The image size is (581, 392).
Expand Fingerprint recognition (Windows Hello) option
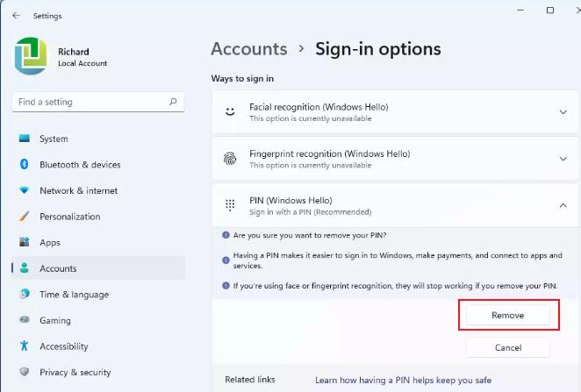563,159
